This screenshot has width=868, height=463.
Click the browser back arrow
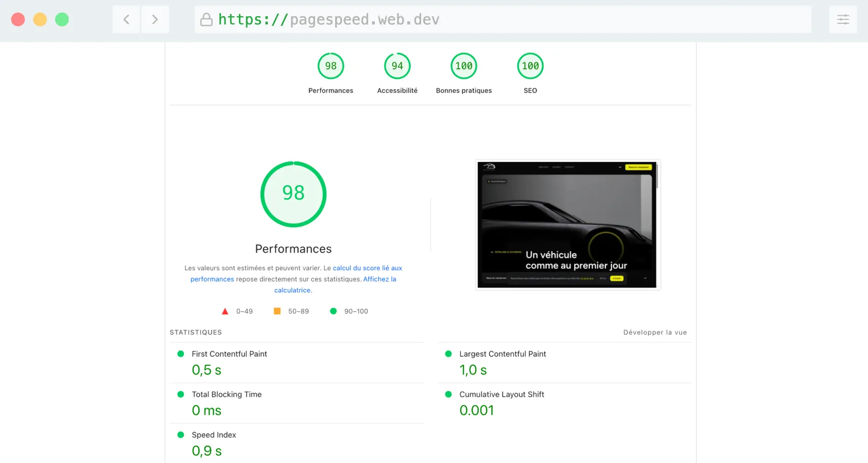coord(126,19)
